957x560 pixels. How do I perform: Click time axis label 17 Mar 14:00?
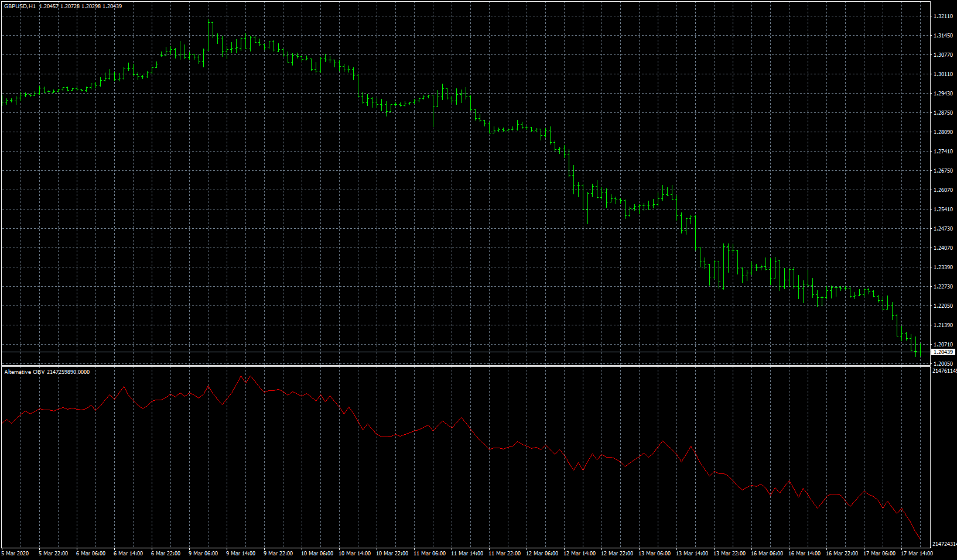point(917,554)
